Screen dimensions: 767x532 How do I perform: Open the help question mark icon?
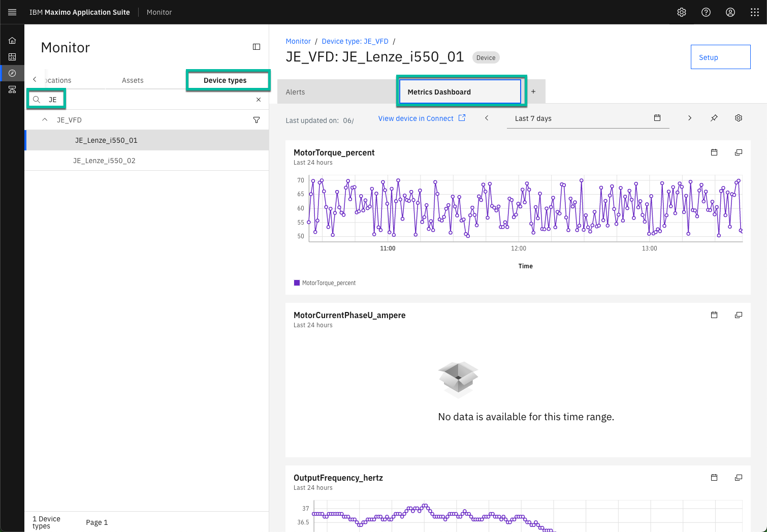(x=706, y=12)
